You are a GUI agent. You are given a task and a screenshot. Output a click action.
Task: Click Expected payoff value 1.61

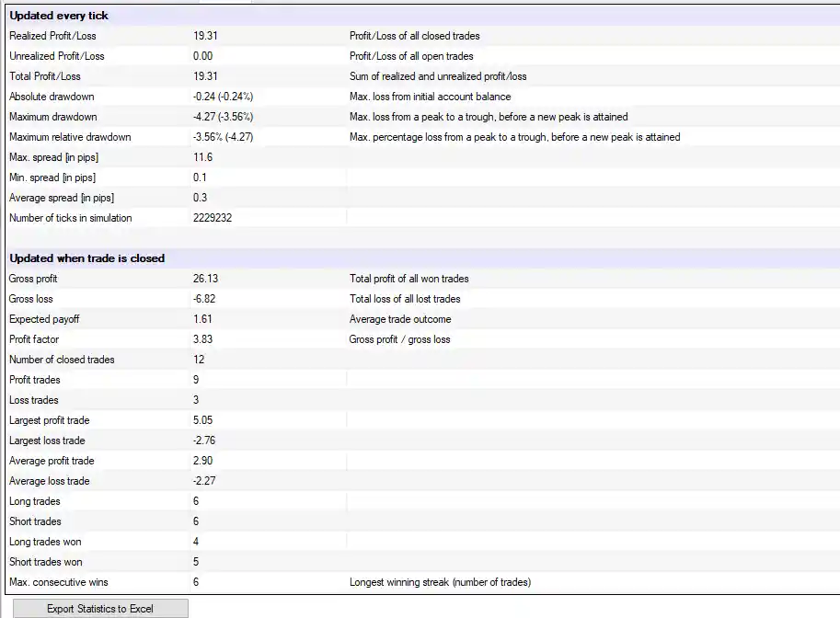202,319
